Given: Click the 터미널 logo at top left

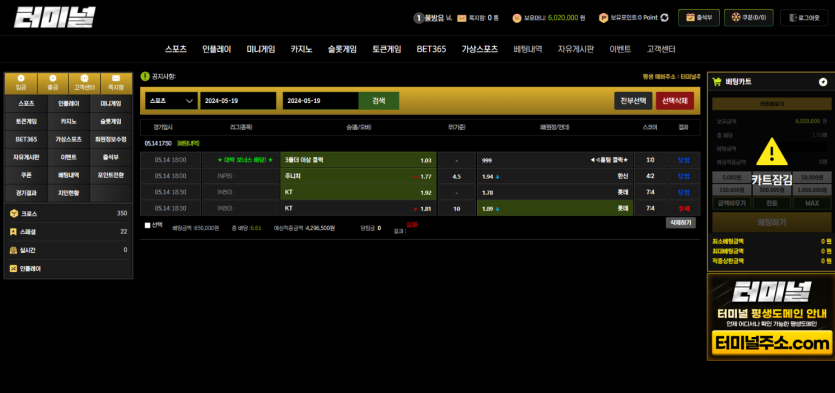Looking at the screenshot, I should point(54,17).
